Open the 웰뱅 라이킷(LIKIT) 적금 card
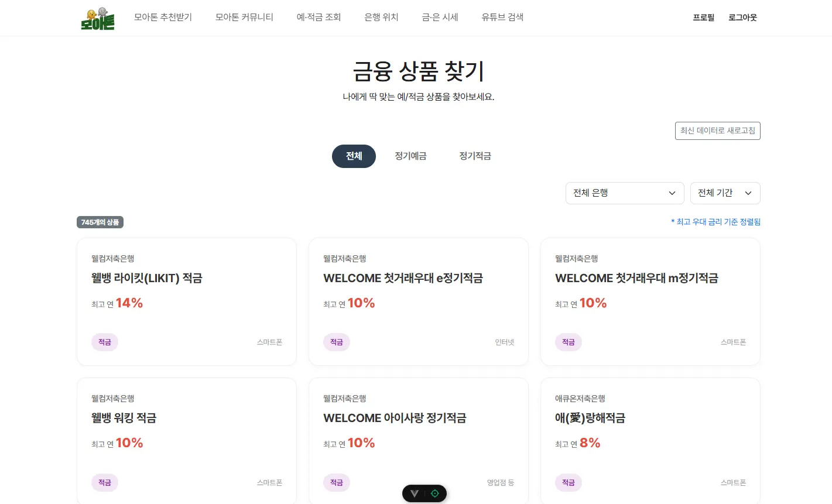Image resolution: width=832 pixels, height=504 pixels. coord(186,301)
